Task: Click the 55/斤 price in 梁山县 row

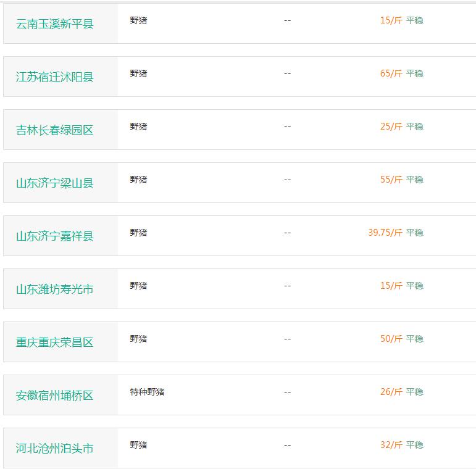Action: click(391, 180)
